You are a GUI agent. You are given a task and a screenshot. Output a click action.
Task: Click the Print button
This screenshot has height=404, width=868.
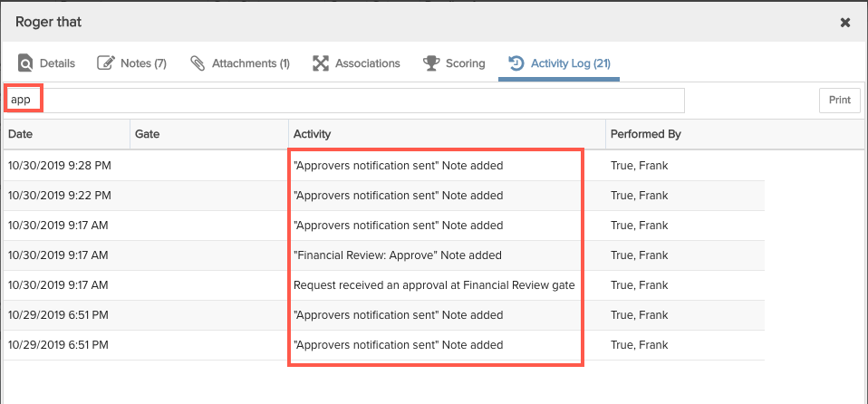click(x=840, y=101)
